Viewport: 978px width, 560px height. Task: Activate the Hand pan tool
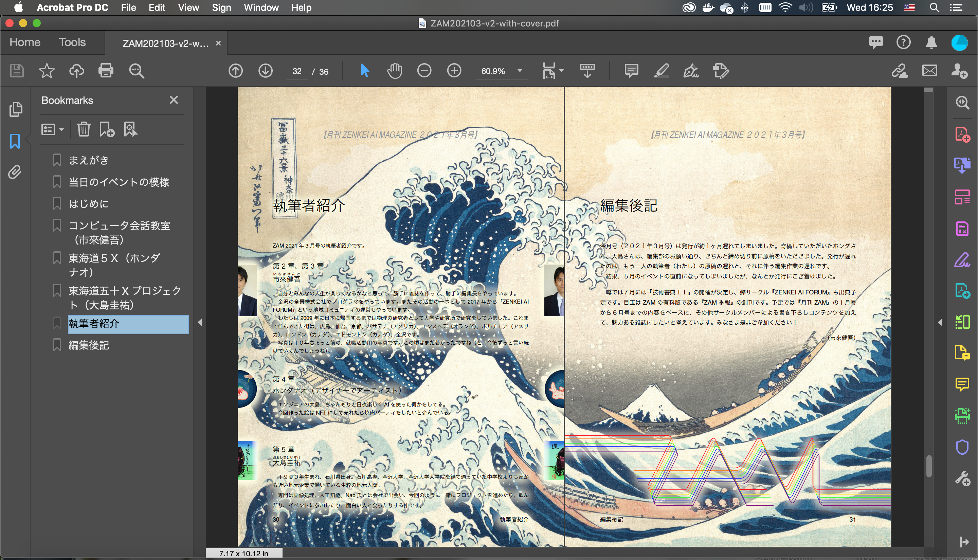(x=395, y=71)
